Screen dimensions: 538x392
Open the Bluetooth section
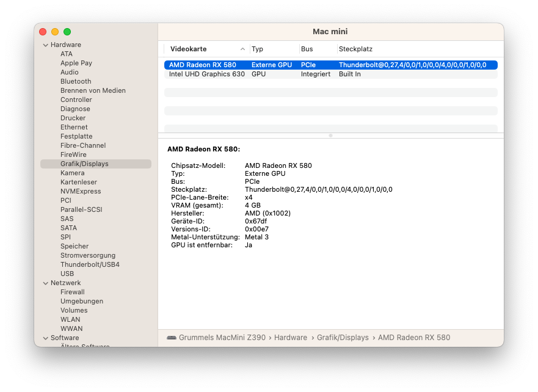pyautogui.click(x=76, y=81)
